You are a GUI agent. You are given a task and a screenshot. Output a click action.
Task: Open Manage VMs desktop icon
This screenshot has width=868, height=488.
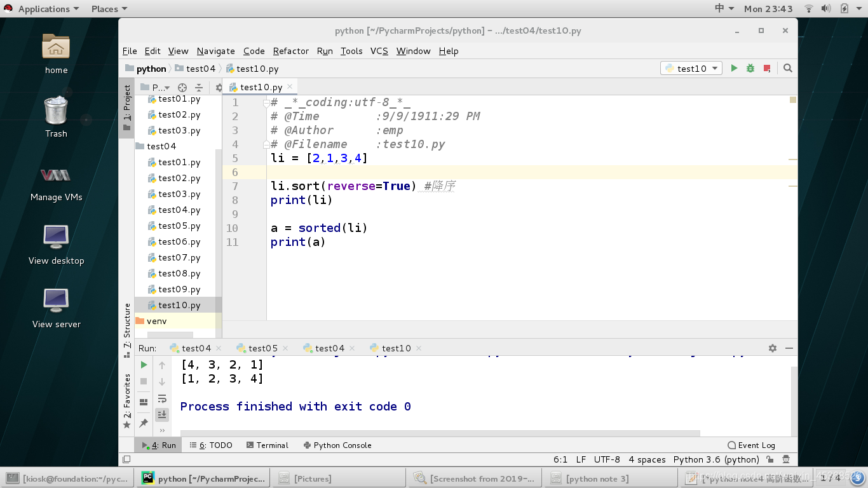(x=56, y=184)
